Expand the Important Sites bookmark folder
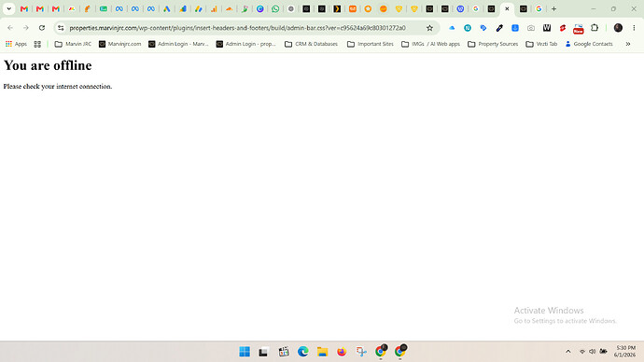 371,44
